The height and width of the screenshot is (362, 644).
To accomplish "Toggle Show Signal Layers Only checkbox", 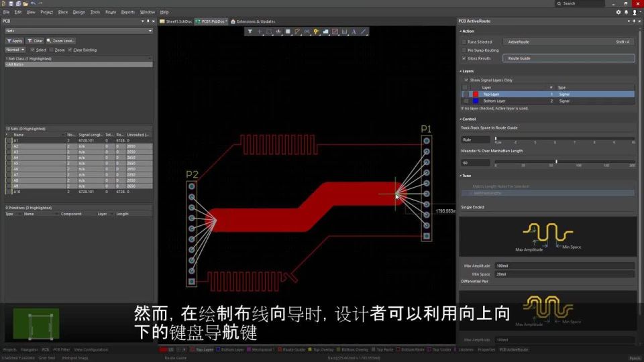I will [x=466, y=80].
